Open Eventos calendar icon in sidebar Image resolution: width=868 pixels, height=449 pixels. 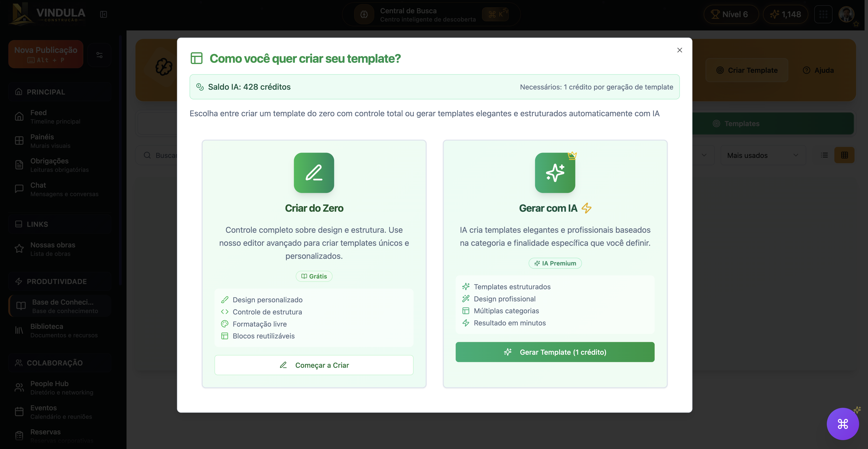[19, 411]
